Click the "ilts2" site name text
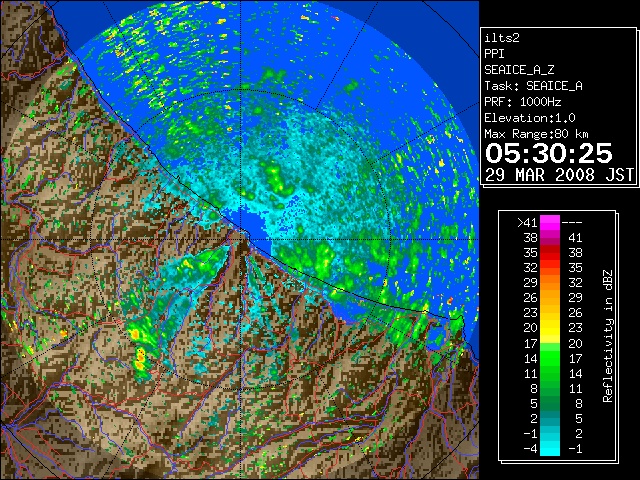 [x=502, y=38]
